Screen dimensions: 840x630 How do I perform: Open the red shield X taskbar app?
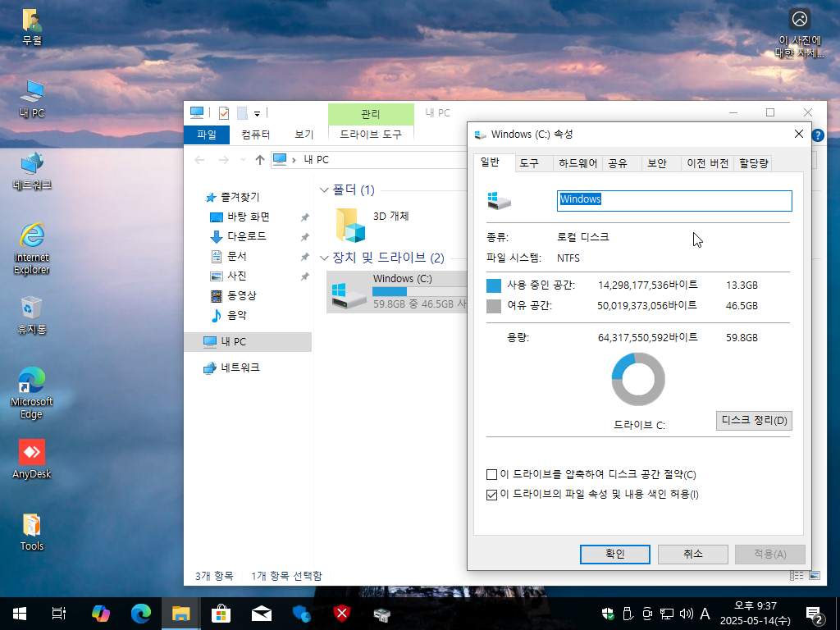[342, 614]
